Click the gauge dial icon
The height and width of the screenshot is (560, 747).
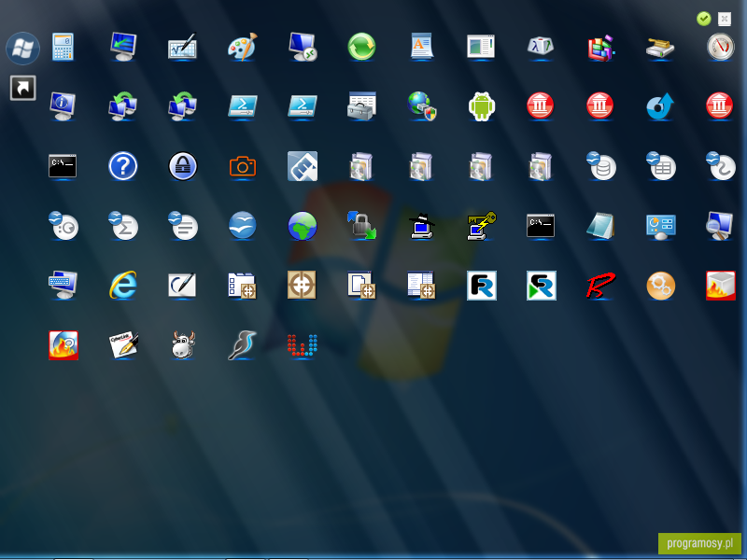point(720,47)
